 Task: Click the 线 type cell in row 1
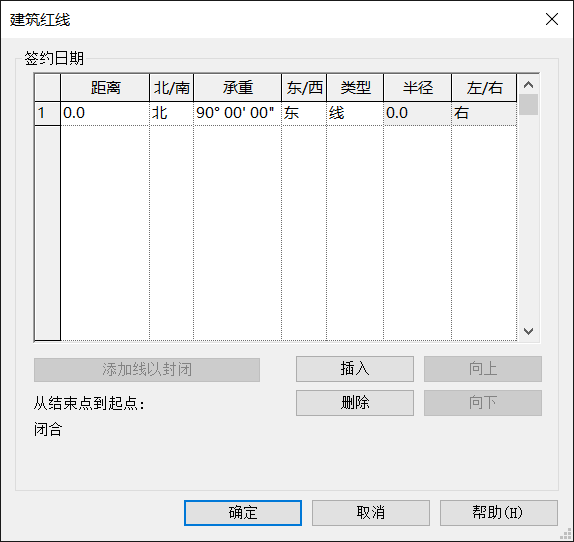(355, 113)
